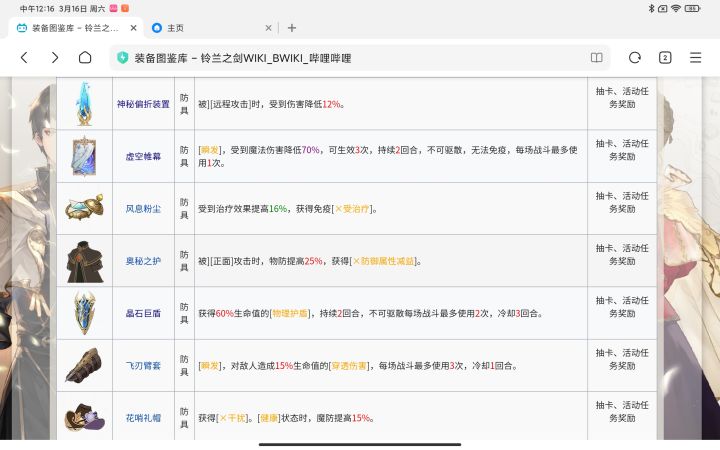
Task: Open the 神秘偏折装置 equipment link
Action: click(143, 104)
